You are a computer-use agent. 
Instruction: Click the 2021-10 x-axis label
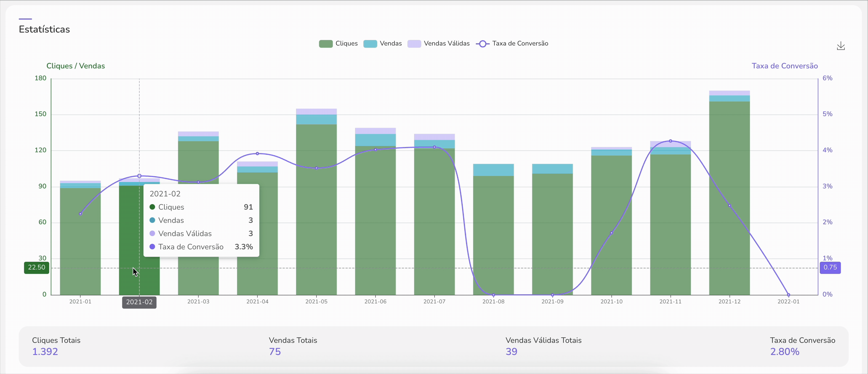pos(611,301)
